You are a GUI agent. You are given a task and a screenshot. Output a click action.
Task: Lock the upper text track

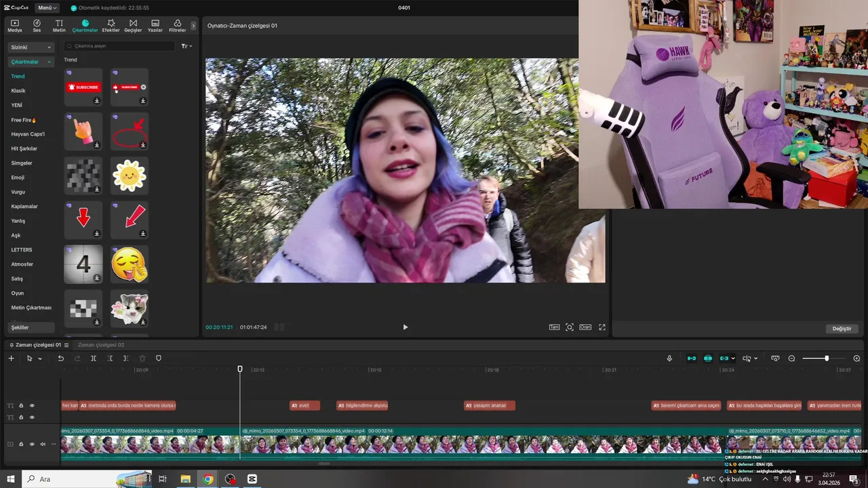click(x=21, y=406)
